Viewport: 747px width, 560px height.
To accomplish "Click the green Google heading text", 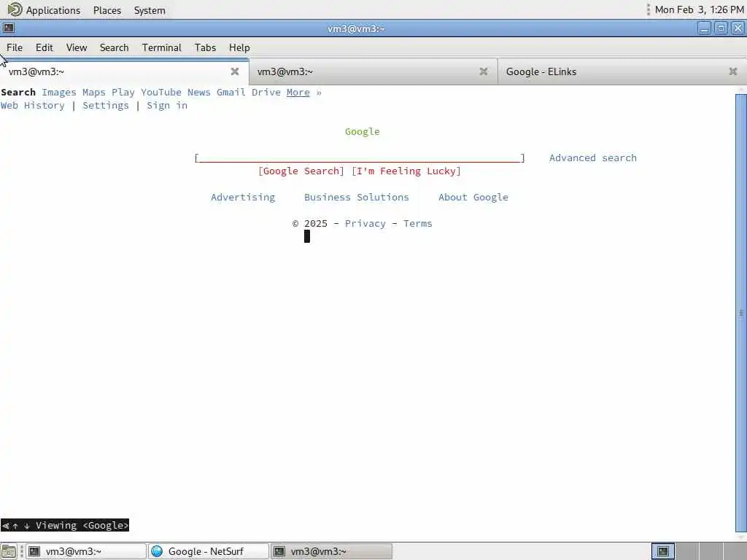I will 362,132.
